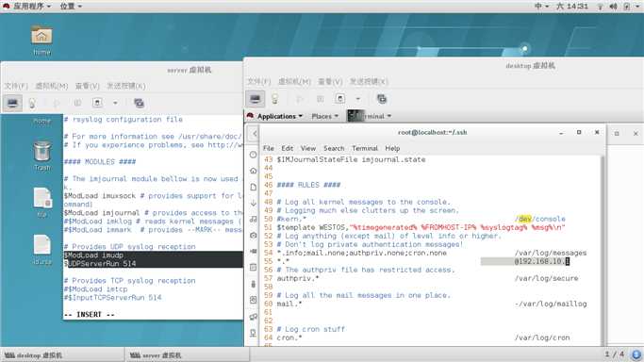Switch to 'desktop 虚拟机' in the bottom taskbar

[62, 355]
